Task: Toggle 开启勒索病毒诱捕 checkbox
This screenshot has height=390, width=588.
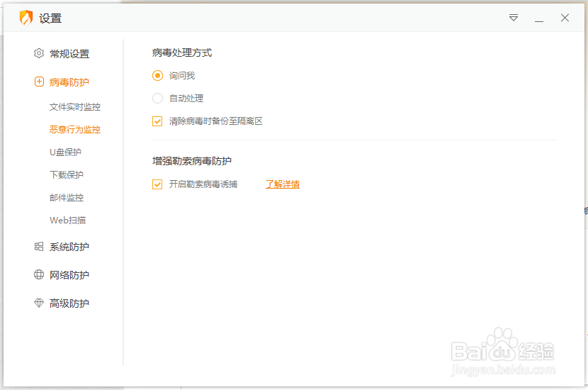Action: pos(157,184)
